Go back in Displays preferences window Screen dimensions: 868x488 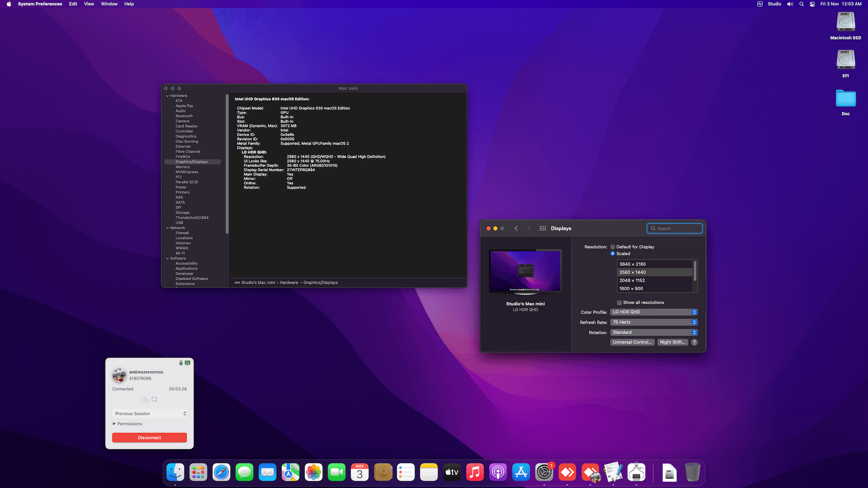pyautogui.click(x=516, y=229)
